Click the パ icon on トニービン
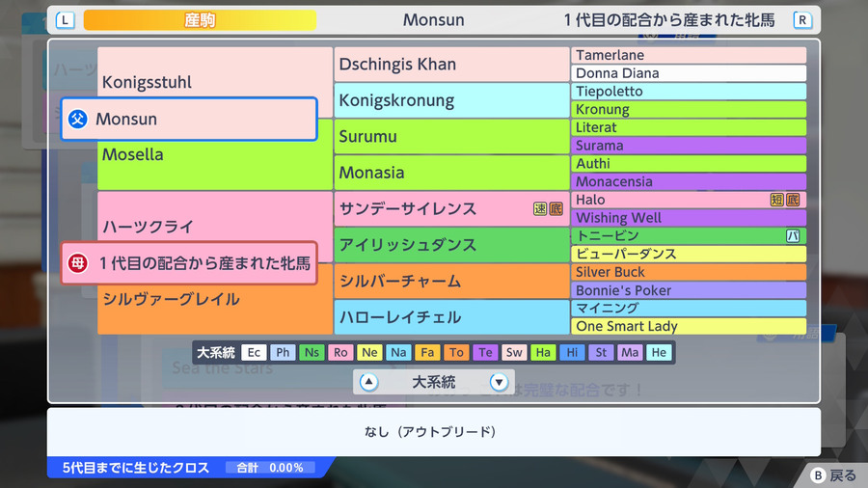The width and height of the screenshot is (868, 488). pos(793,236)
